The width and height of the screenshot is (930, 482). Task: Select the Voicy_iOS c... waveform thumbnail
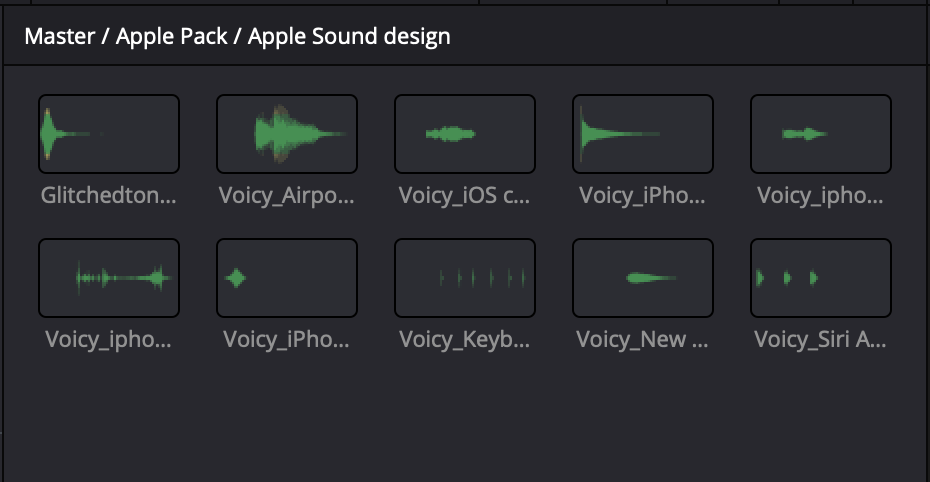[465, 134]
